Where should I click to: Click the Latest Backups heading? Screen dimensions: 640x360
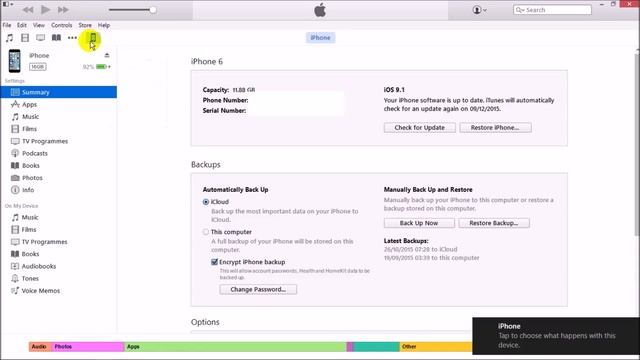coord(406,241)
